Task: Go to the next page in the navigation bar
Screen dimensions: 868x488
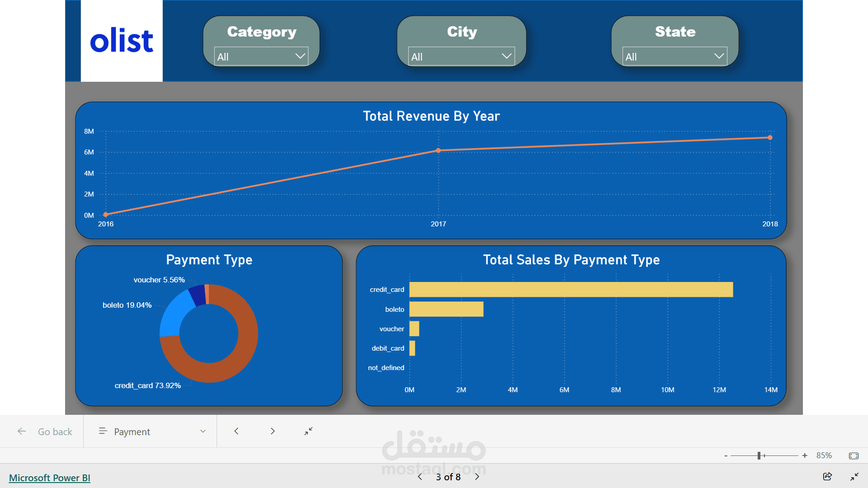Action: (273, 431)
